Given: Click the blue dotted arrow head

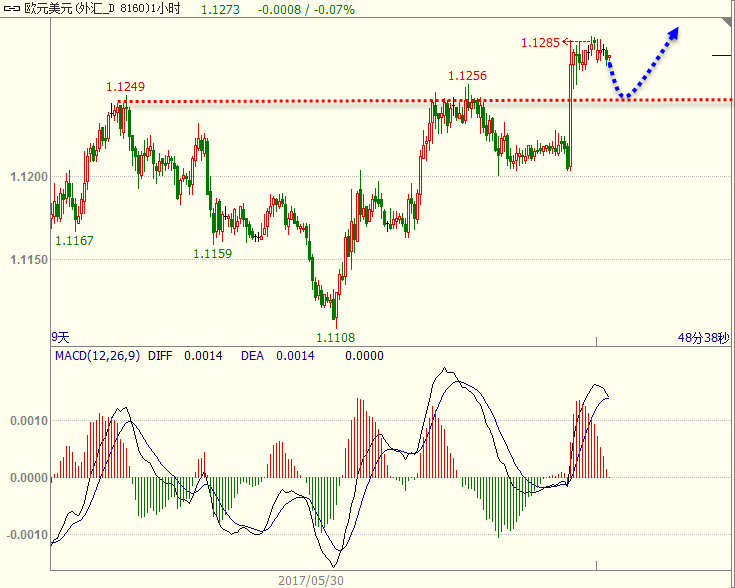Looking at the screenshot, I should pyautogui.click(x=674, y=32).
